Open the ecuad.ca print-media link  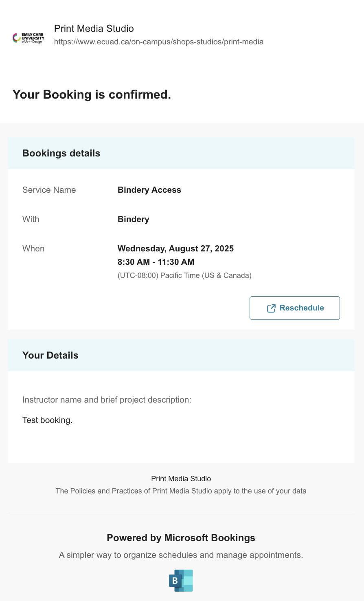click(x=158, y=42)
